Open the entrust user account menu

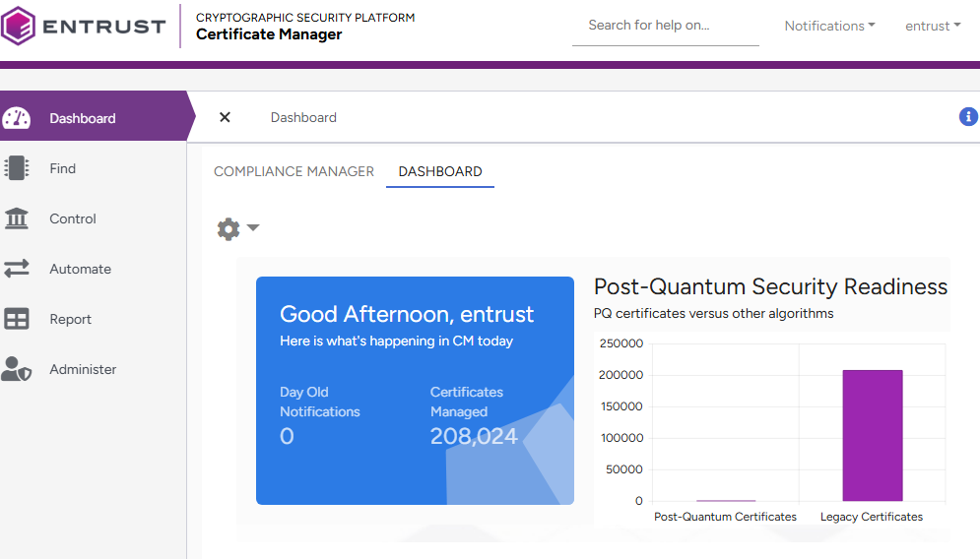coord(933,26)
